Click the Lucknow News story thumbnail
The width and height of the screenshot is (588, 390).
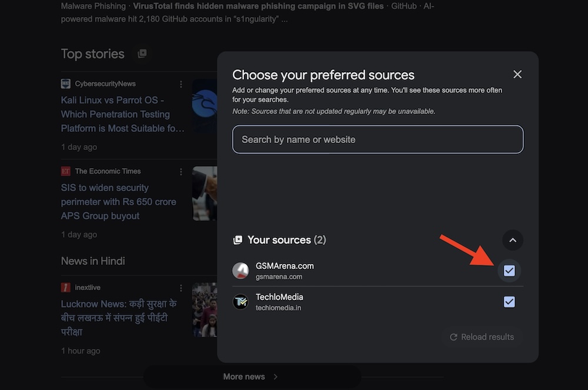[x=205, y=309]
